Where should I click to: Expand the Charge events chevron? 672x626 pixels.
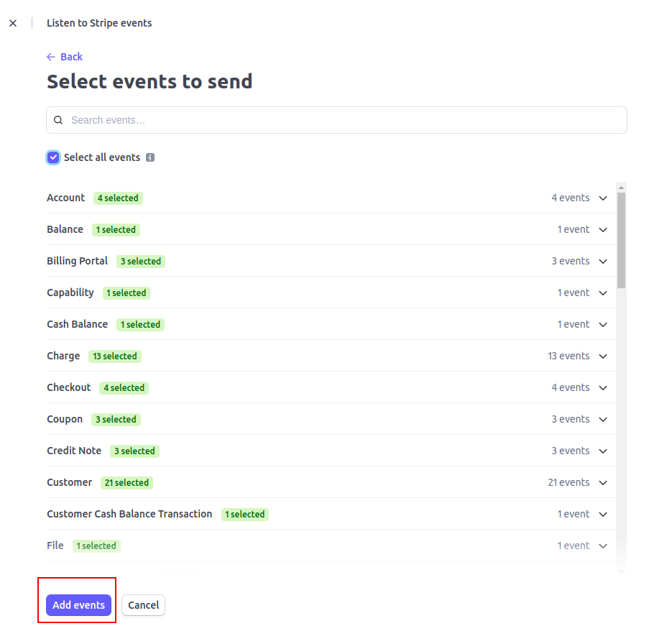[x=603, y=356]
